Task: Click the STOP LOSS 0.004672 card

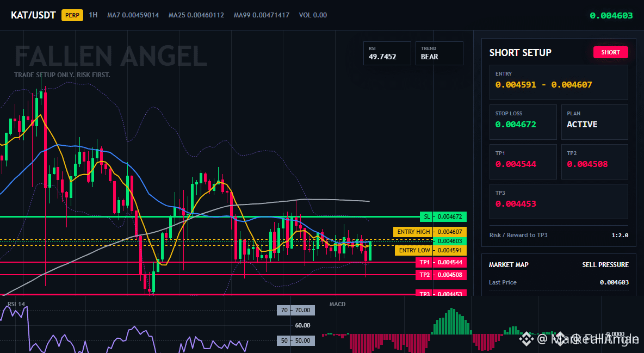Action: [x=523, y=122]
